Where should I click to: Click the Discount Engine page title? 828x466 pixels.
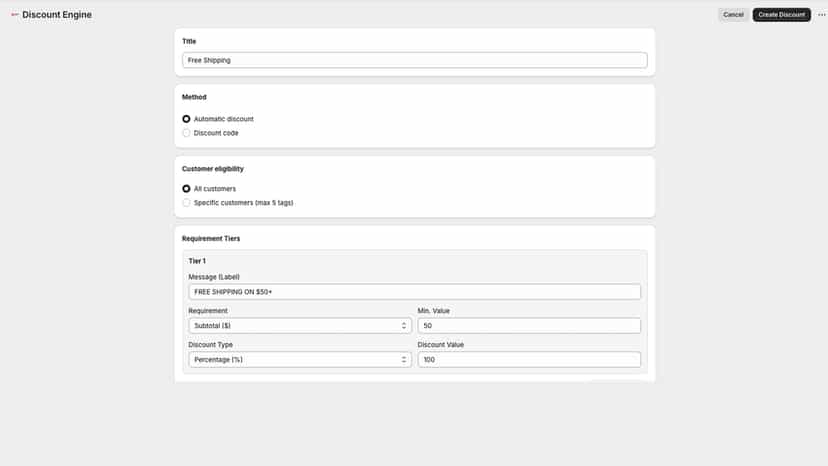tap(57, 15)
